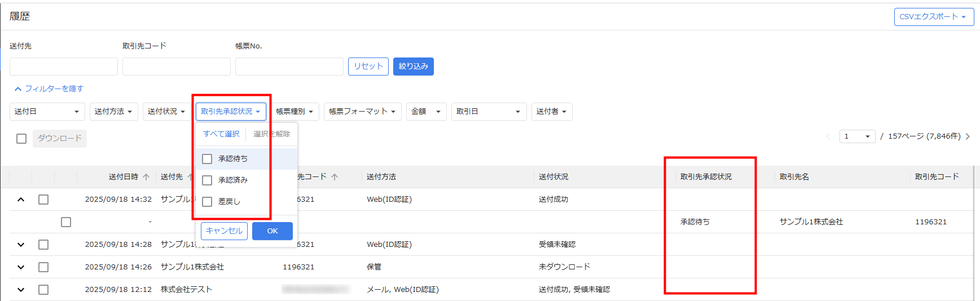Choose すべて選択 in the filter popup
This screenshot has width=980, height=301.
pos(221,134)
